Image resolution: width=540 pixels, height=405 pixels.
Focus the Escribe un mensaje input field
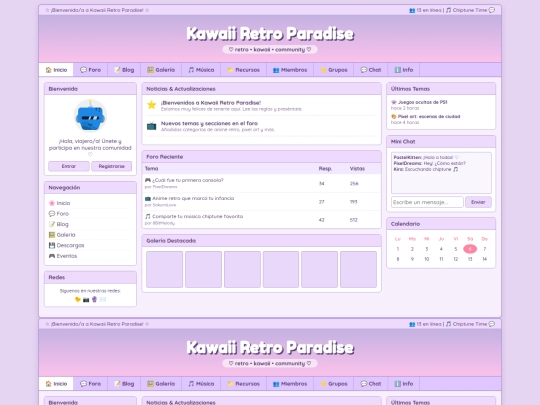pyautogui.click(x=427, y=202)
